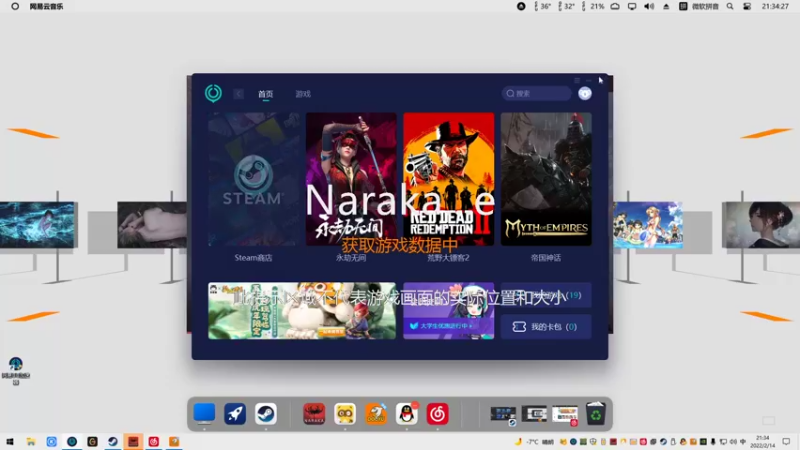Open the rightmost minimized window thumbnail in dock
Viewport: 800px width, 450px height.
click(565, 414)
